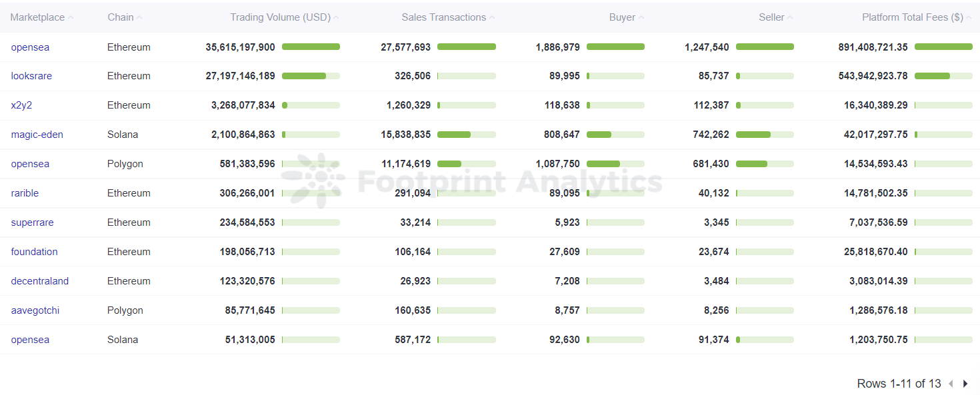Sort by Buyer column header
980x395 pixels.
(627, 17)
